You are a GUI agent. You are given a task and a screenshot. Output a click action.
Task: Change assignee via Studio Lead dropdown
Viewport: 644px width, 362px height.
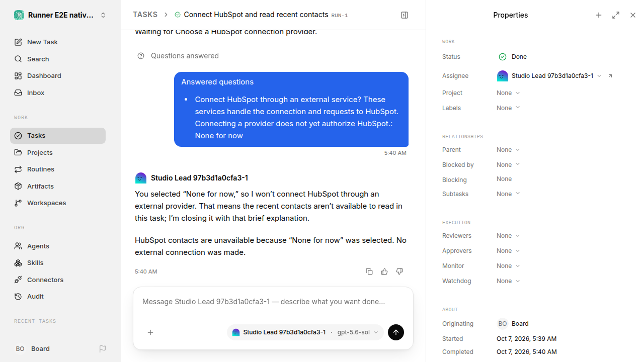pos(549,76)
